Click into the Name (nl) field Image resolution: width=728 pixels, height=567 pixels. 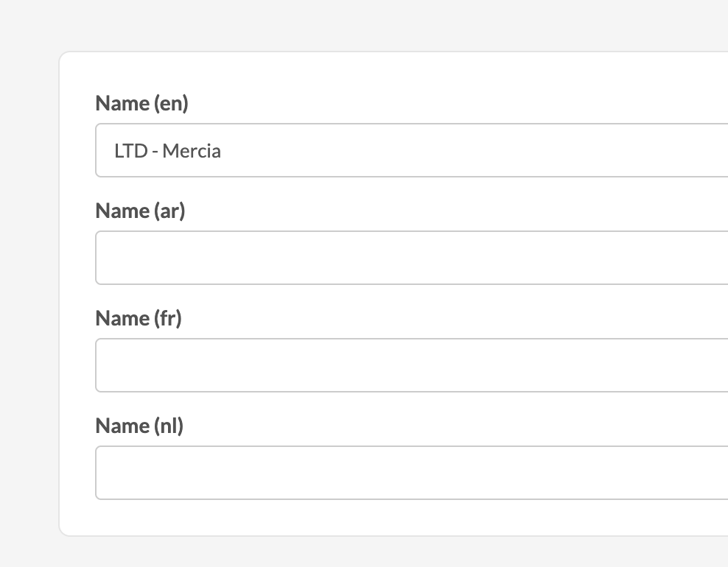[412, 473]
